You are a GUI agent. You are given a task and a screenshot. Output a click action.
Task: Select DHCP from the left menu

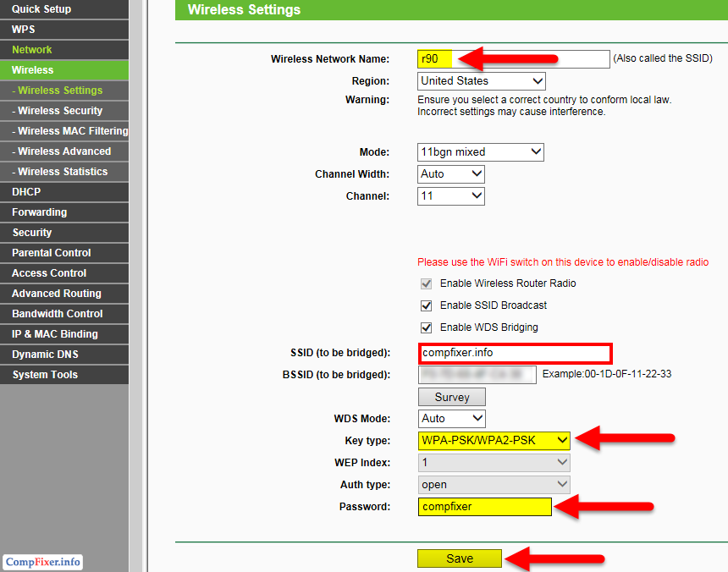click(26, 192)
